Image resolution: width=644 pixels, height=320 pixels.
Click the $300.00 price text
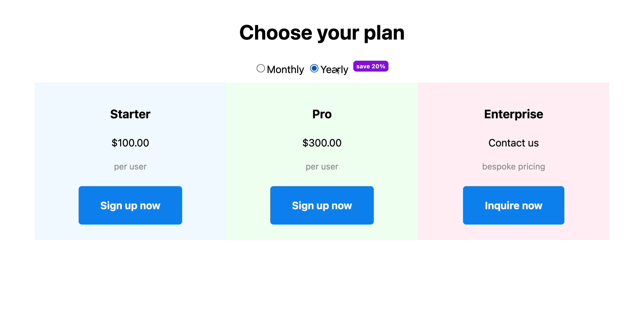[x=322, y=143]
